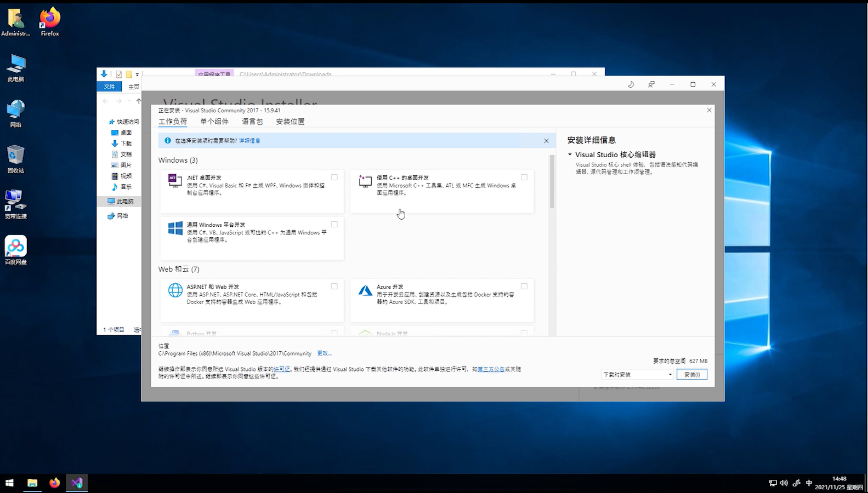Select 下载 in Explorer sidebar
The image size is (868, 493).
coord(122,144)
